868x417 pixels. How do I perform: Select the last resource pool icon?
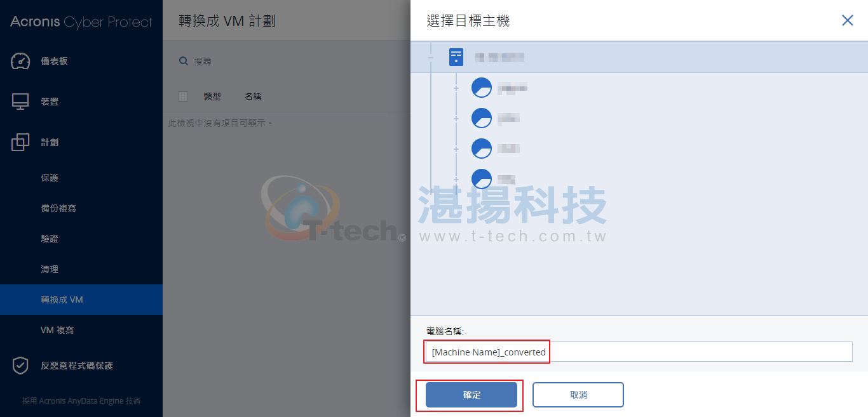pyautogui.click(x=482, y=179)
